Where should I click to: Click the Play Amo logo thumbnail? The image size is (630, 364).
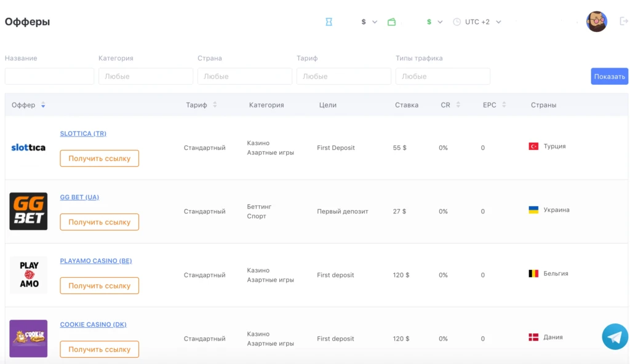[28, 275]
